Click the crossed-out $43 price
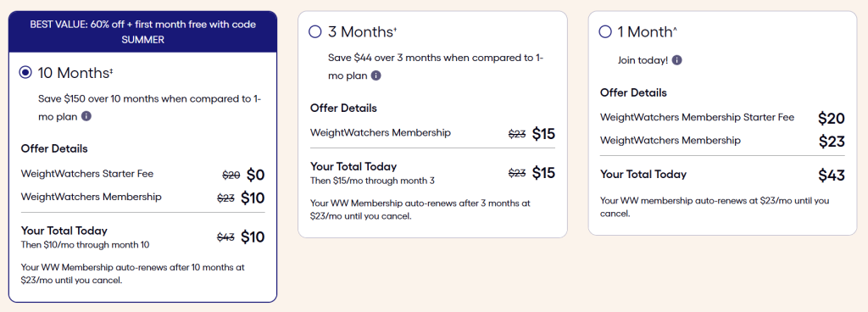This screenshot has height=312, width=868. (225, 237)
